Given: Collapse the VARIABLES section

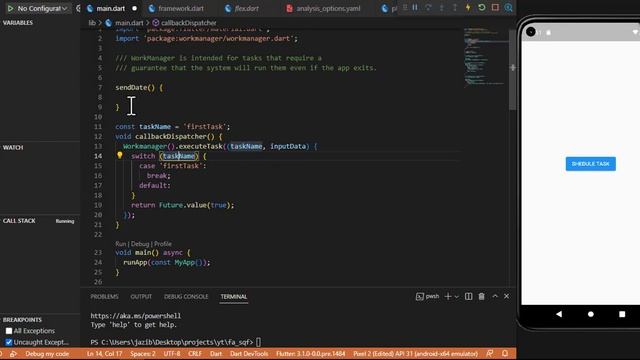Looking at the screenshot, I should [x=18, y=23].
